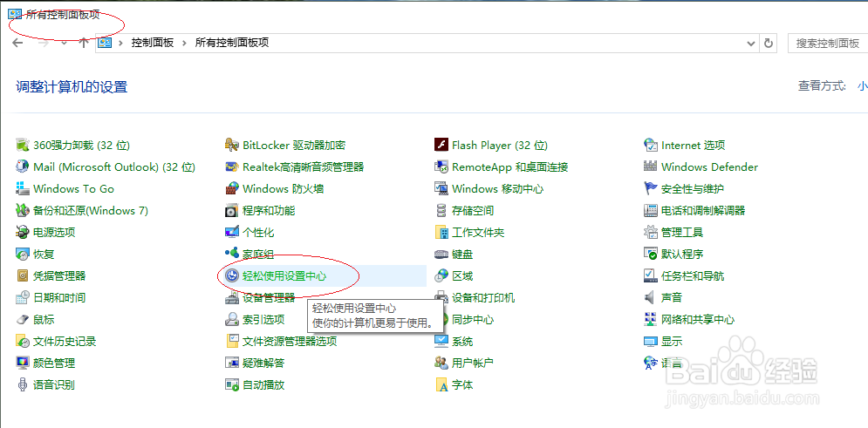The image size is (868, 428).
Task: Open the 语音识别 microphone icon
Action: (23, 385)
